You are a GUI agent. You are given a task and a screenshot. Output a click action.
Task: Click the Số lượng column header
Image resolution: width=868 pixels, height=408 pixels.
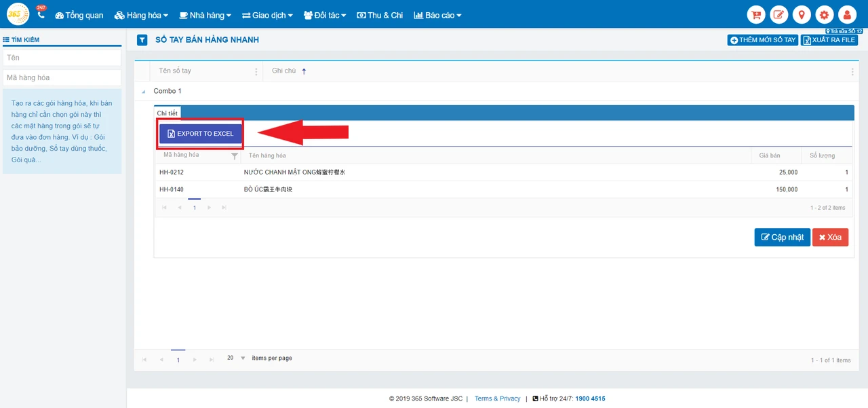823,156
